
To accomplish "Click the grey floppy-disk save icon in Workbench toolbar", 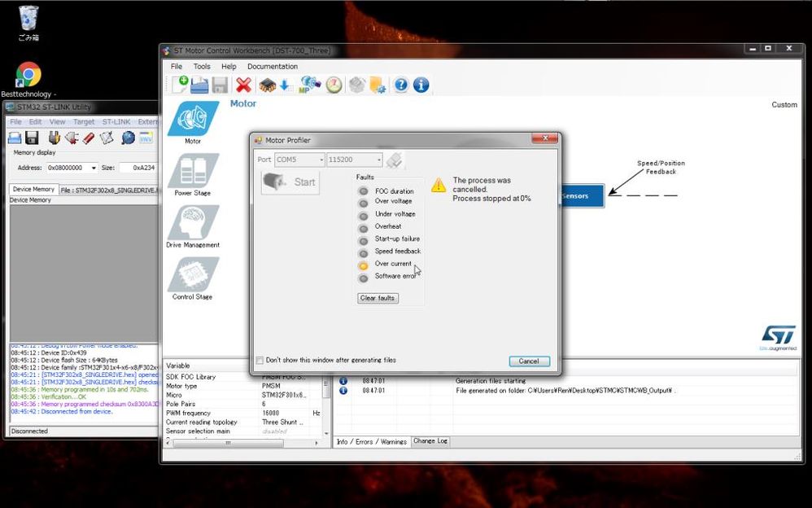I will click(x=220, y=85).
